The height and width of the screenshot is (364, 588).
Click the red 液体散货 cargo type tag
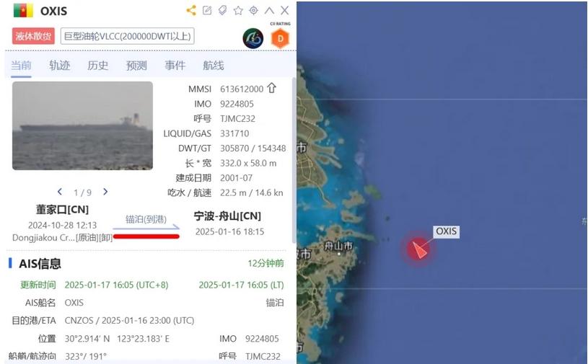pos(33,36)
